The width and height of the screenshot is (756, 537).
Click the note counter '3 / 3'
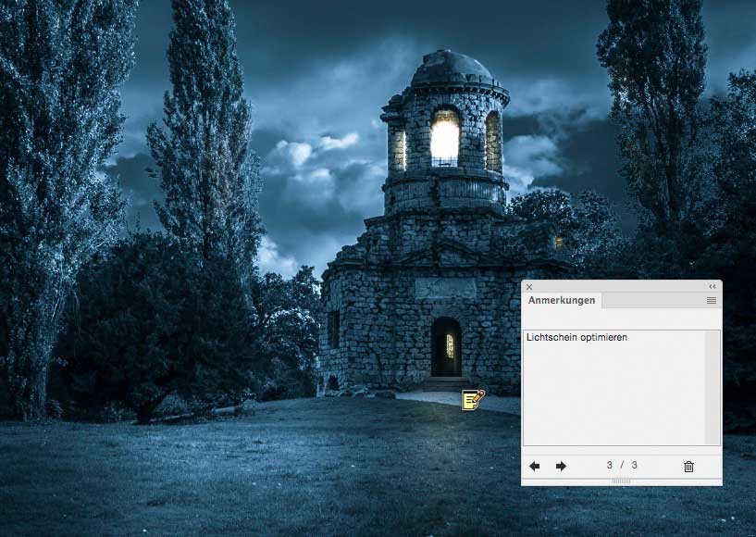click(622, 465)
